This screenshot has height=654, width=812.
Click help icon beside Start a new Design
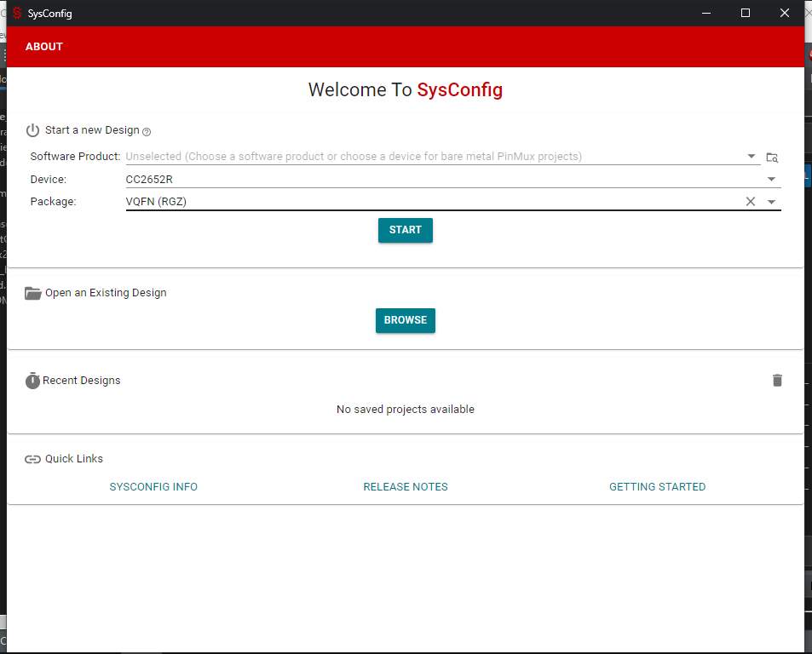click(147, 132)
